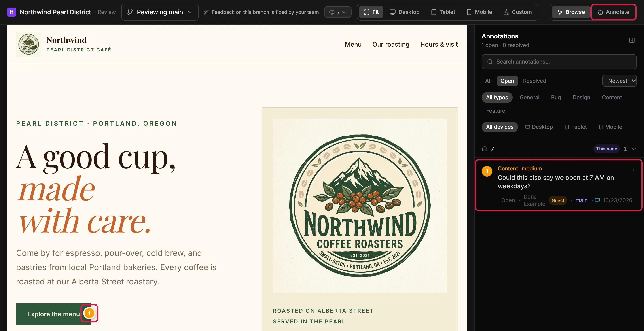Open the Hours & visit nav link
The height and width of the screenshot is (331, 644).
coord(439,44)
